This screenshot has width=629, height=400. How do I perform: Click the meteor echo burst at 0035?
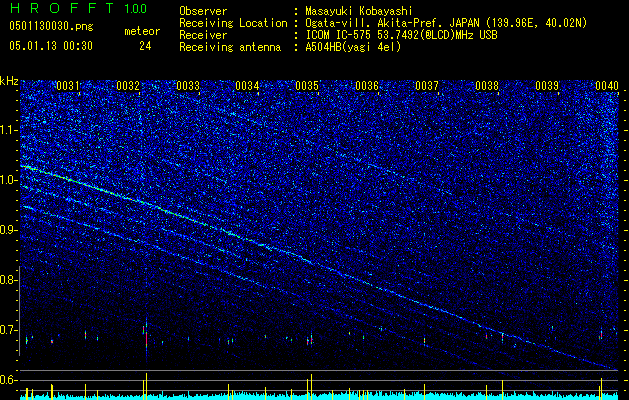310,339
